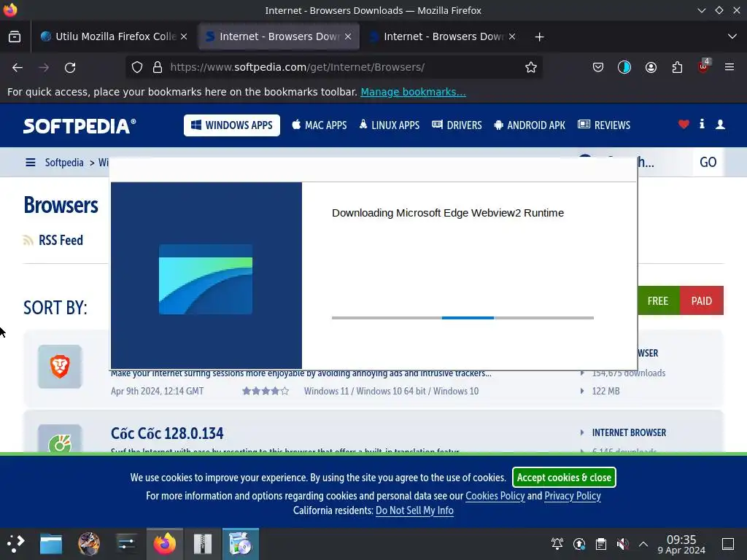Image resolution: width=747 pixels, height=560 pixels.
Task: Open the Extensions puzzle icon
Action: click(677, 68)
